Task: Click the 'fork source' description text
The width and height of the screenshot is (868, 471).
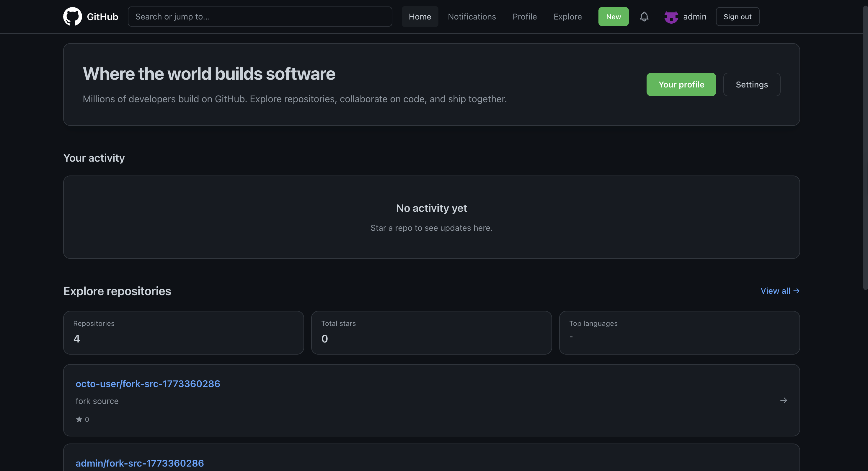Action: click(x=97, y=401)
